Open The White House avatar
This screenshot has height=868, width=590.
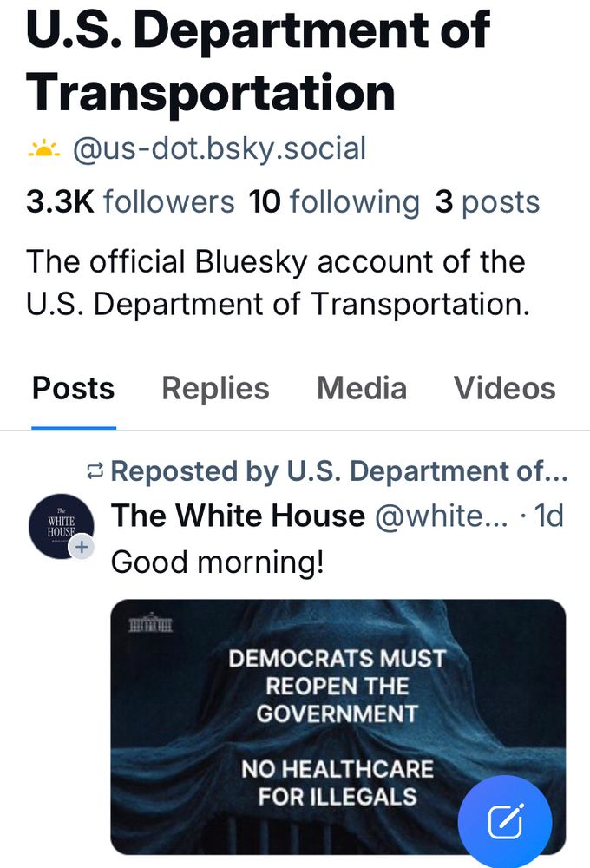[61, 526]
